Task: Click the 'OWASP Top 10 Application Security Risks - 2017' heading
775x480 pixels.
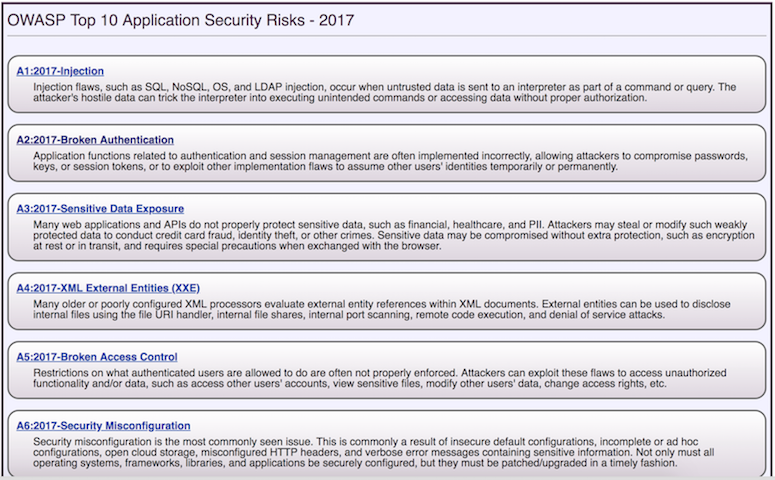Action: 180,20
